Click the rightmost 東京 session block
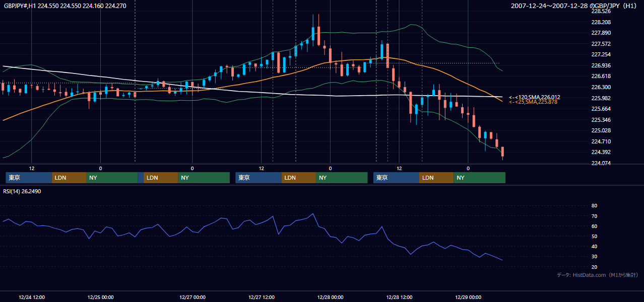This screenshot has height=302, width=644. point(396,178)
